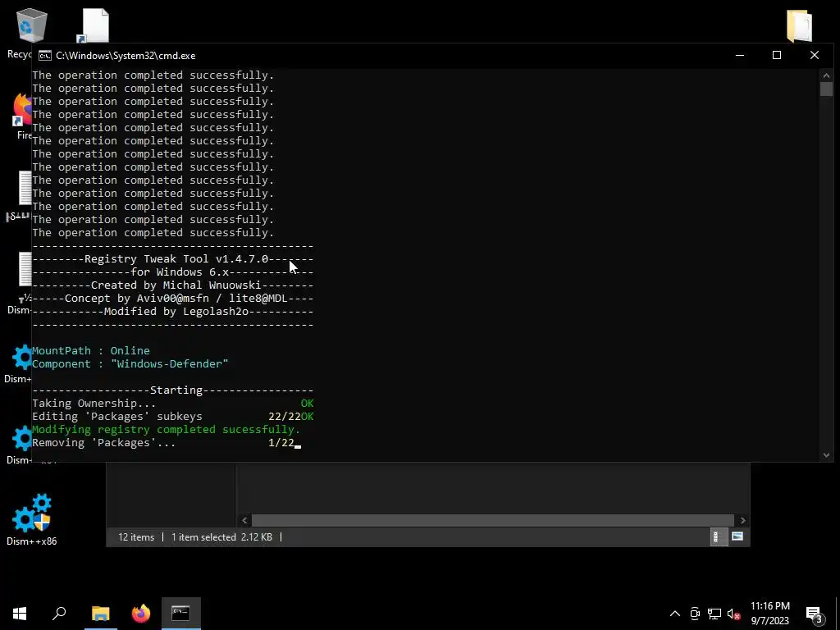The image size is (840, 630).
Task: Select the Firefox desktop shortcut behind cmd
Action: [22, 115]
